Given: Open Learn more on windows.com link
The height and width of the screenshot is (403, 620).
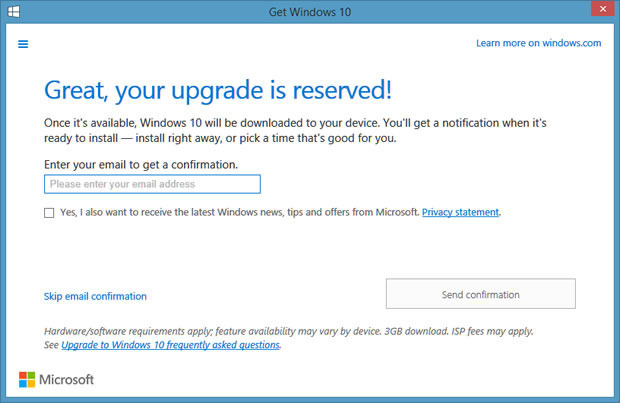Looking at the screenshot, I should [539, 43].
